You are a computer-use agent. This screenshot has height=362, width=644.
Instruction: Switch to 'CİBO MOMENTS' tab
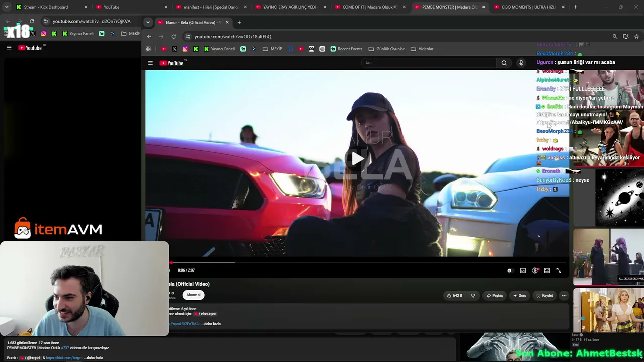pos(528,7)
